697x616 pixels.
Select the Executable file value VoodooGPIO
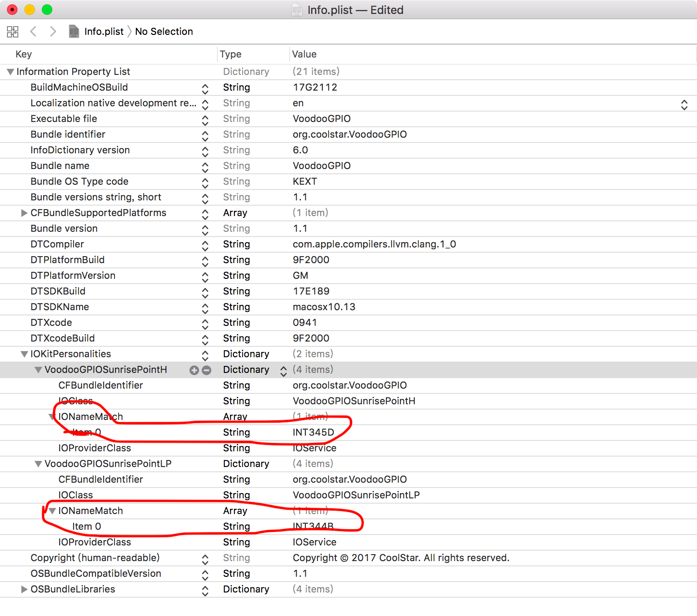321,118
